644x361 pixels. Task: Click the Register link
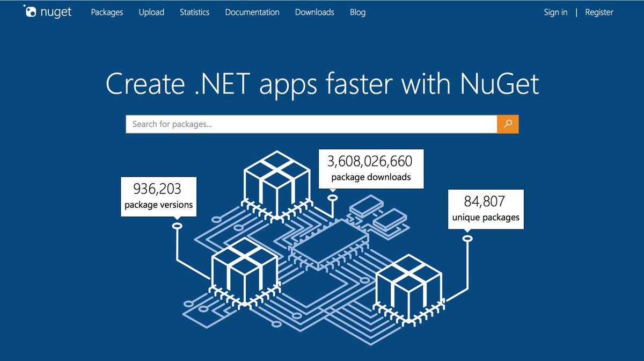point(599,12)
